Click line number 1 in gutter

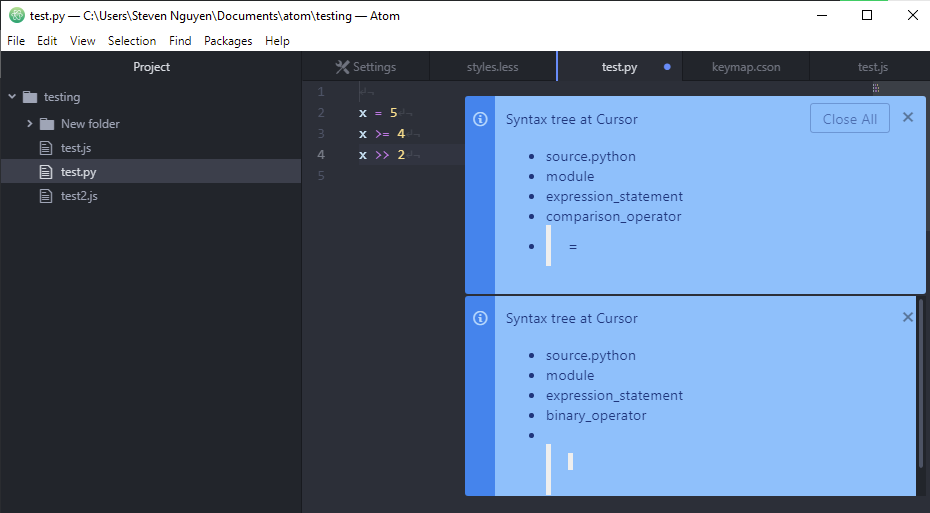coord(321,92)
